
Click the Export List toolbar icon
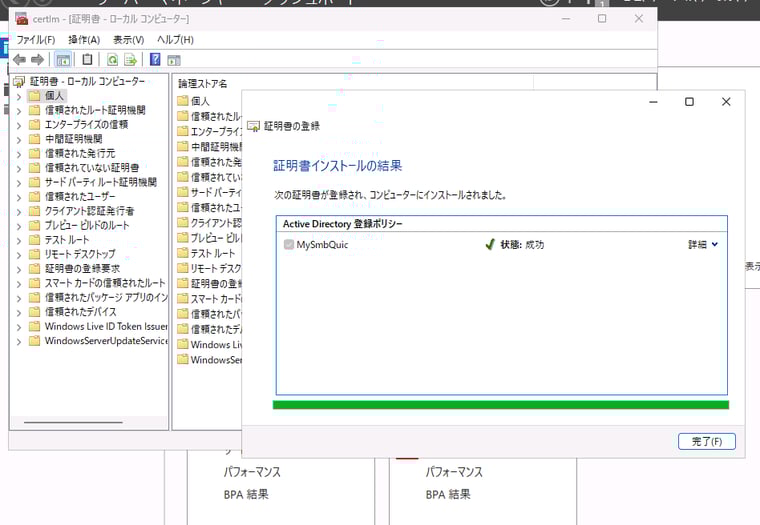(x=130, y=60)
